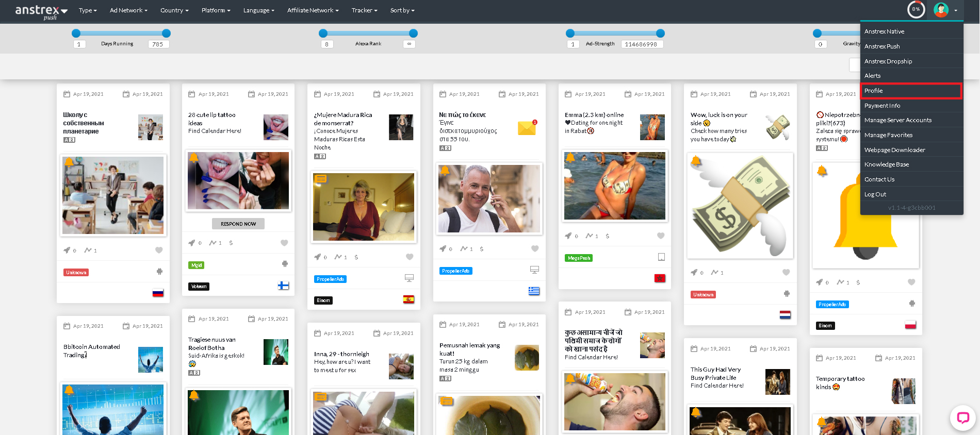
Task: Select Anstrex Push menu entry
Action: click(x=911, y=46)
